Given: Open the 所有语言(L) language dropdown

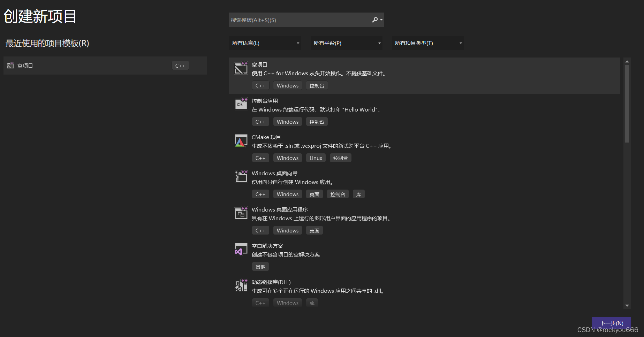Looking at the screenshot, I should click(x=265, y=43).
